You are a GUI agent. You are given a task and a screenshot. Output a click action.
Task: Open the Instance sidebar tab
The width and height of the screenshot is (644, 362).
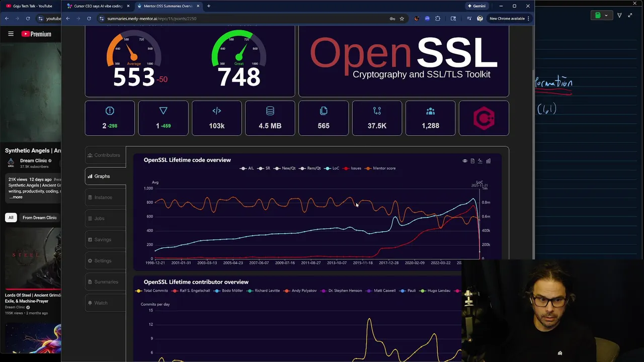(x=105, y=198)
